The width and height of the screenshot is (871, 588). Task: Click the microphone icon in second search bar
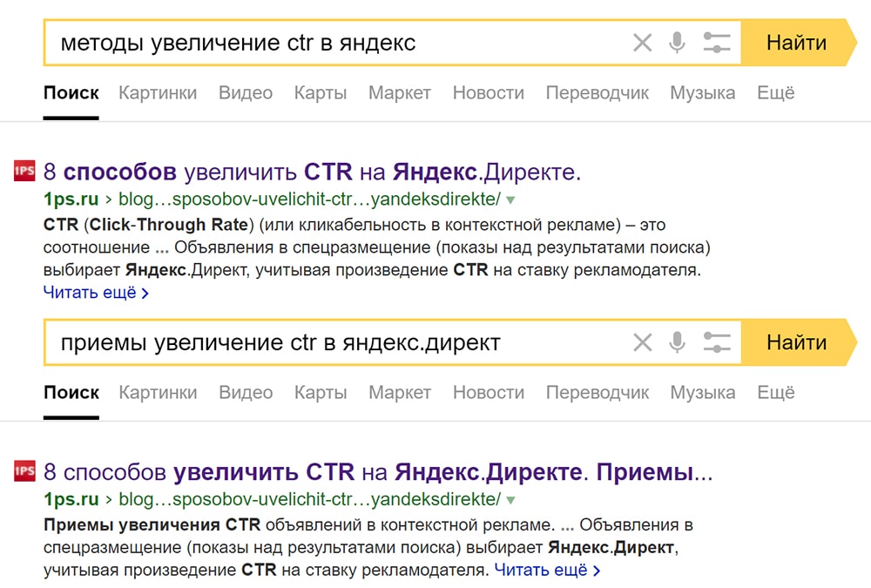click(x=677, y=341)
